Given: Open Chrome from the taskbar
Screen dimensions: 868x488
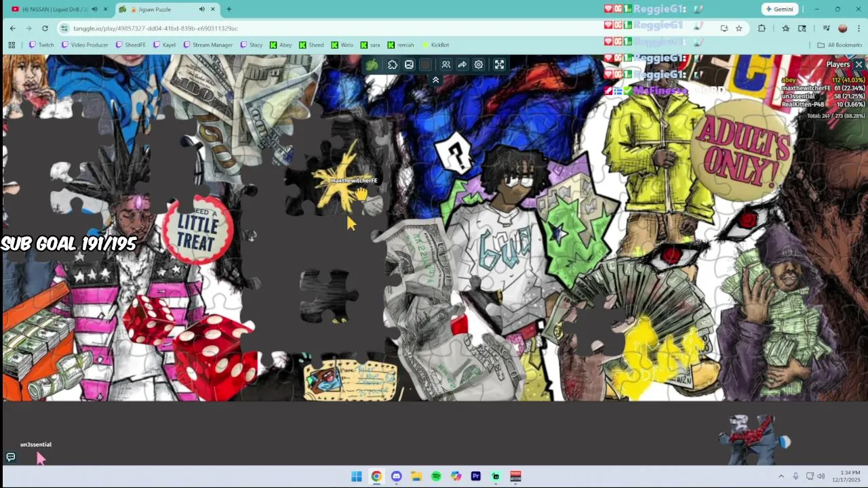Looking at the screenshot, I should pyautogui.click(x=376, y=476).
